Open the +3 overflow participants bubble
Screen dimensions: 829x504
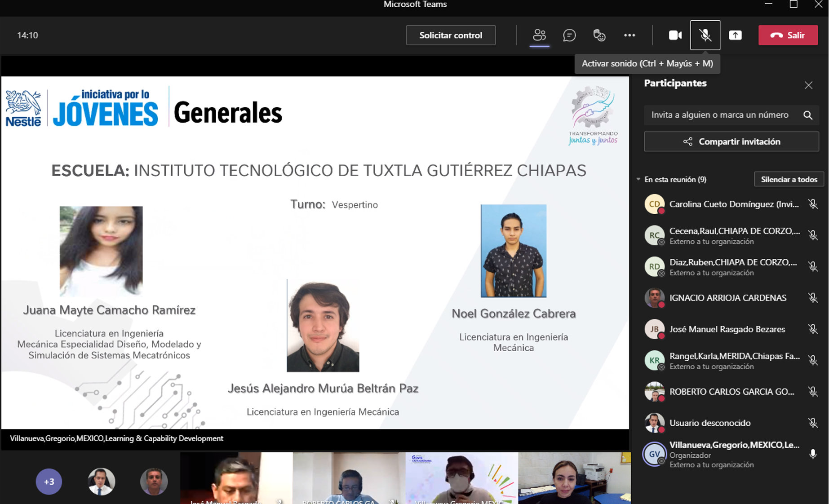click(x=49, y=482)
